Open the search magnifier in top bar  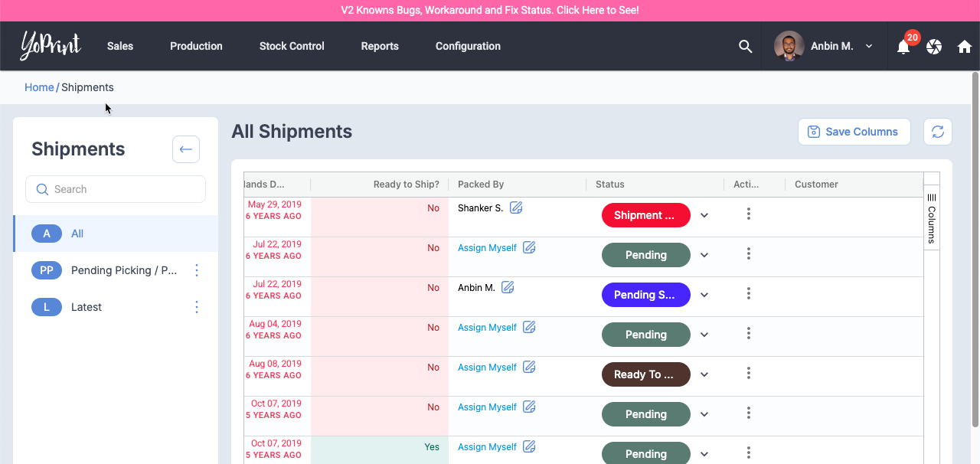[x=745, y=47]
